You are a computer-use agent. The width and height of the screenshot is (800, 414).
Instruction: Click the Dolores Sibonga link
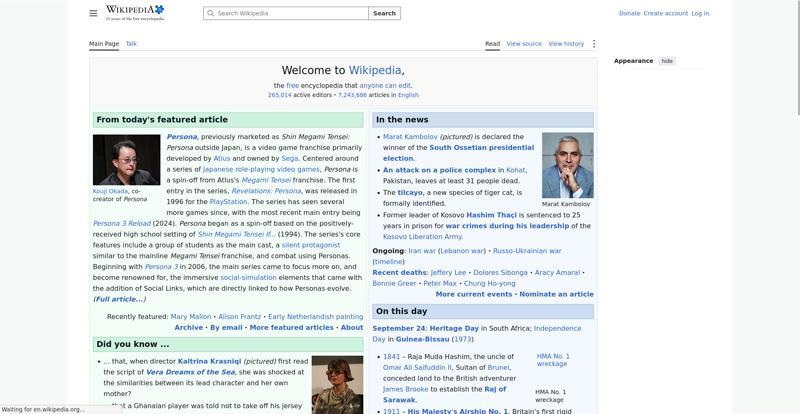point(501,273)
